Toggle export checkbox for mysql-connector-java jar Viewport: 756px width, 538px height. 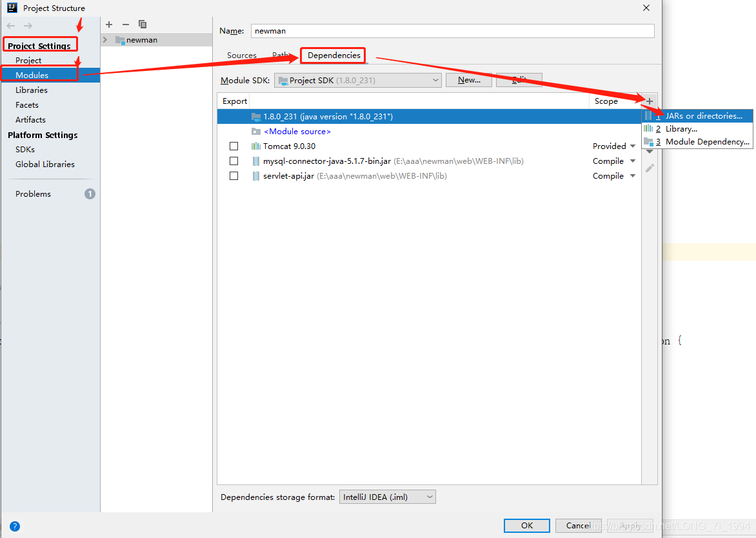(234, 161)
